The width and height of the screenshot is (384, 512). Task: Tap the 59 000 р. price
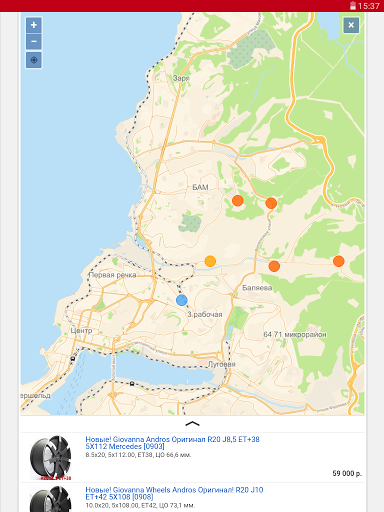click(x=347, y=473)
